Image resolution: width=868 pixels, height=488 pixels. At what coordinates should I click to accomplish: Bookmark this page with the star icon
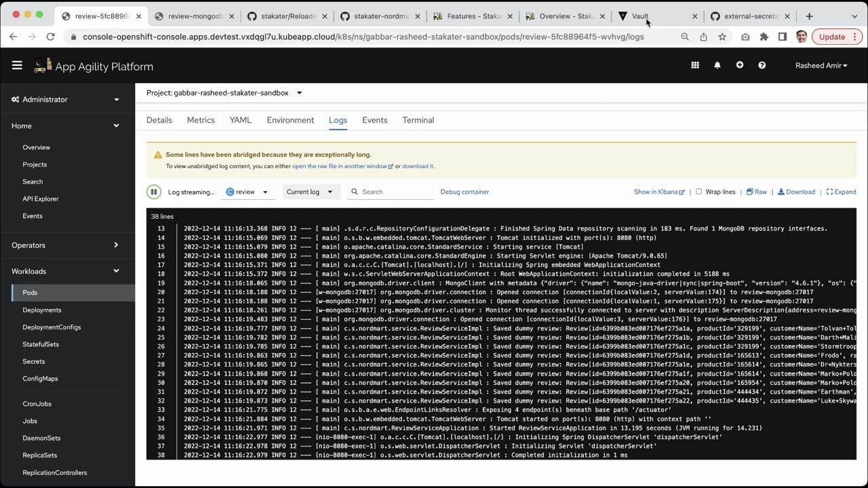click(x=722, y=37)
